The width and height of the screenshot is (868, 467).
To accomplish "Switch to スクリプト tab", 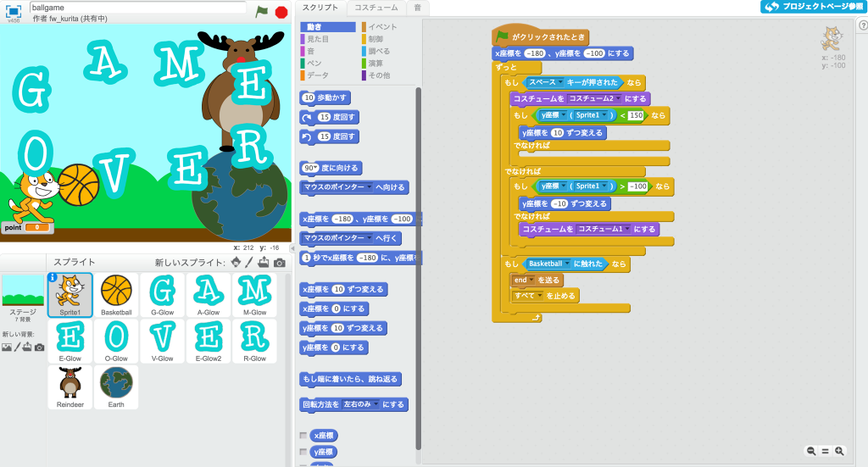I will [x=320, y=8].
